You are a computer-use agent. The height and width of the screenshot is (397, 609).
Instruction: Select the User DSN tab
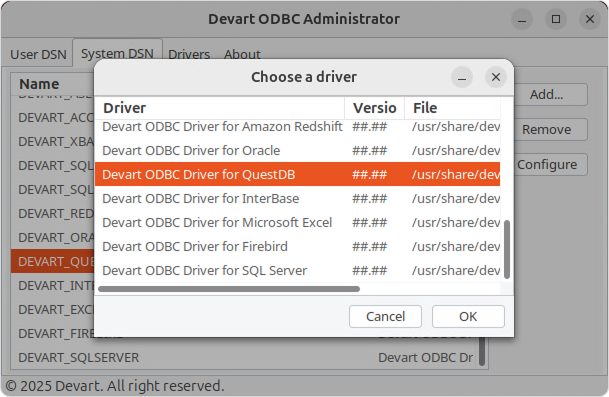[x=38, y=54]
